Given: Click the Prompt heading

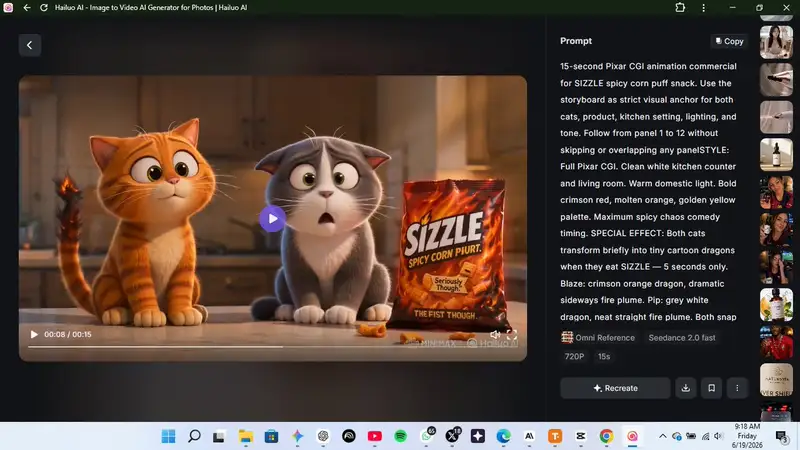Looking at the screenshot, I should 576,41.
